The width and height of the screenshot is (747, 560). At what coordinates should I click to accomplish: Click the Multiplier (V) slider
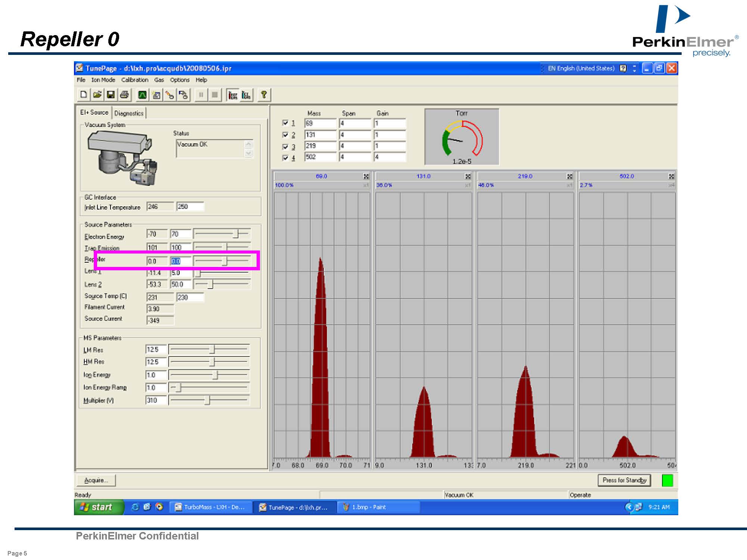click(x=209, y=400)
